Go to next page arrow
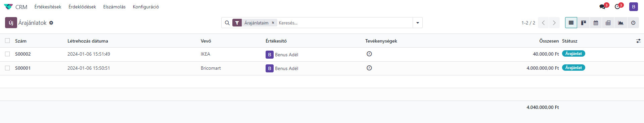The width and height of the screenshot is (644, 123). point(554,23)
